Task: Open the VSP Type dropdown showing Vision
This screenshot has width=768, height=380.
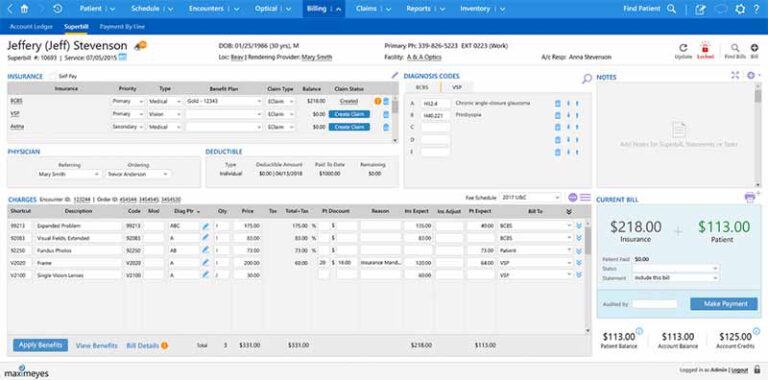Action: click(x=164, y=114)
